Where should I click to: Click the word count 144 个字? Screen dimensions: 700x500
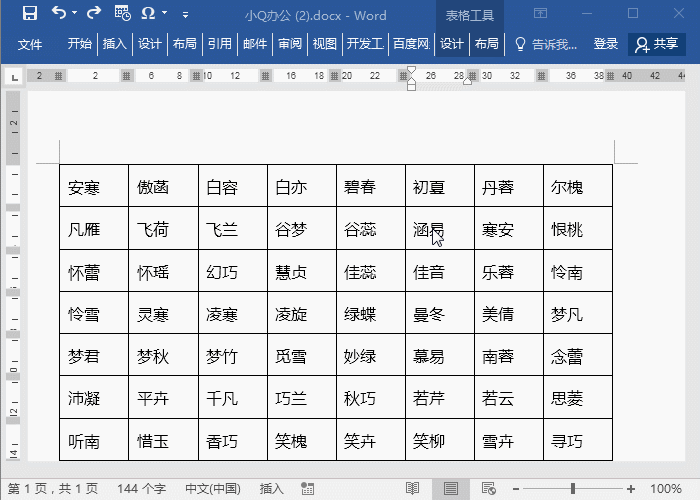141,489
